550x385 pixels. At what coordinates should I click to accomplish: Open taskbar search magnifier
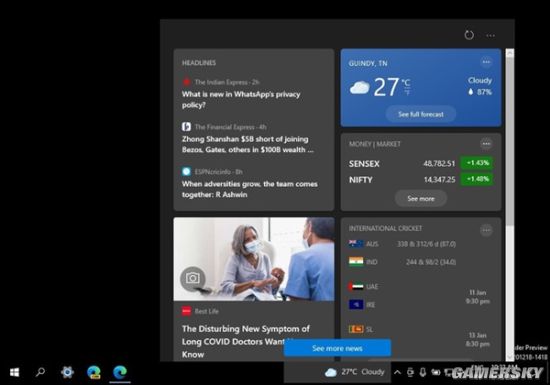(x=40, y=372)
